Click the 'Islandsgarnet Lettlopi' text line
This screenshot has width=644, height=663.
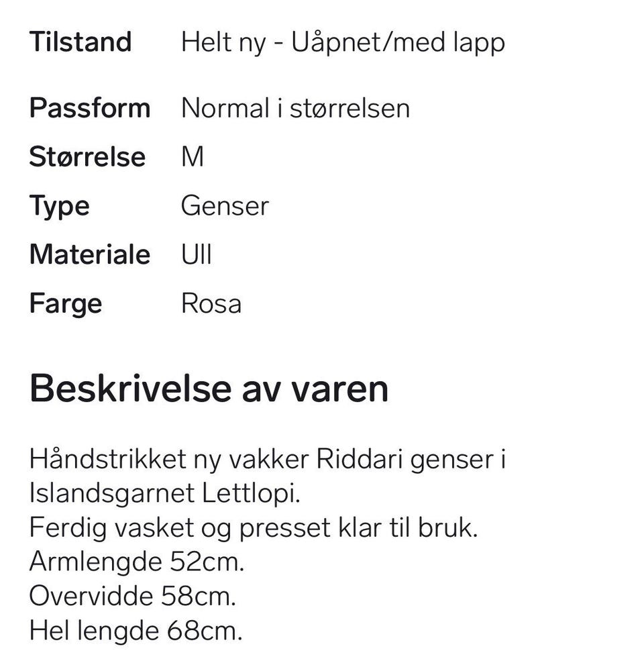pos(165,494)
